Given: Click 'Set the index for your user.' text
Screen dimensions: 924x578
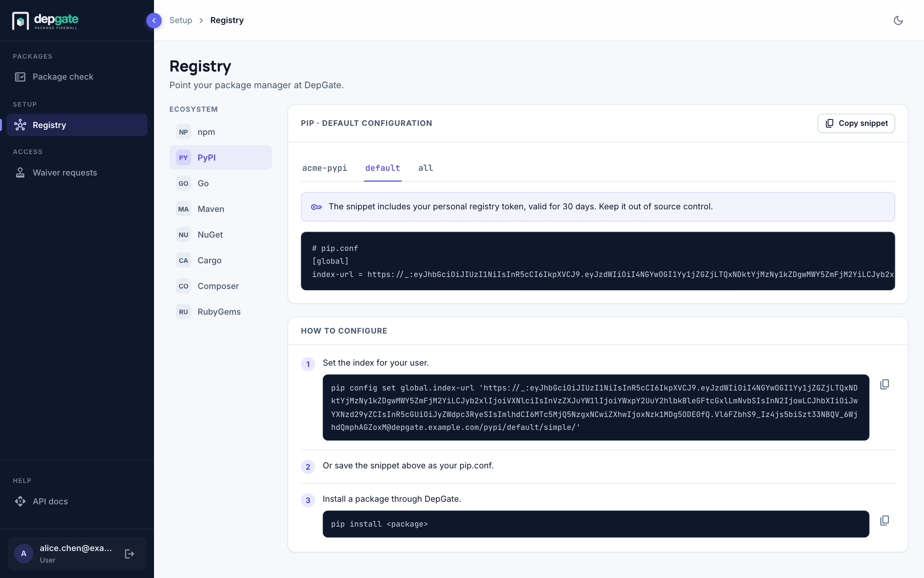Looking at the screenshot, I should point(376,363).
